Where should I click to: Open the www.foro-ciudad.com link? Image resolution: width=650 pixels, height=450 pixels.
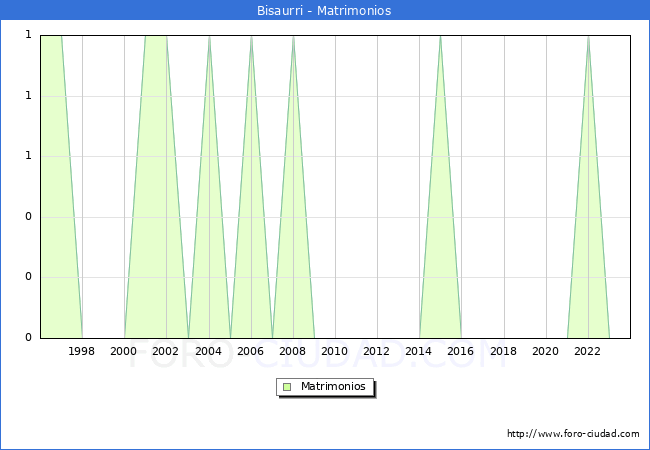coord(573,434)
